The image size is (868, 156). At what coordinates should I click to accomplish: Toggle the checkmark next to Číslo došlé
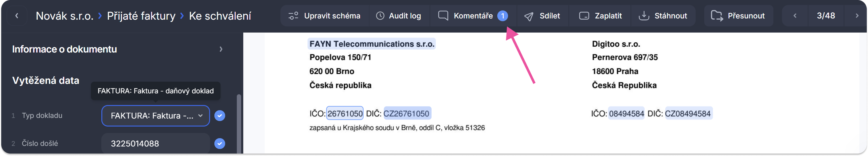[x=220, y=143]
